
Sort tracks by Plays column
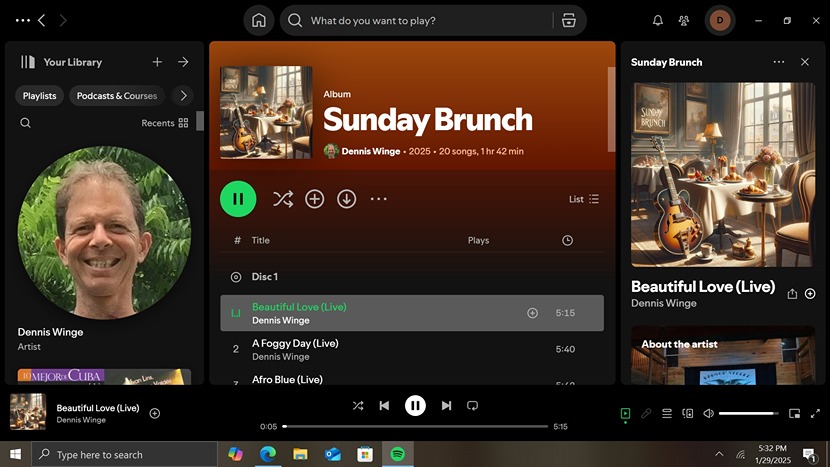[479, 240]
